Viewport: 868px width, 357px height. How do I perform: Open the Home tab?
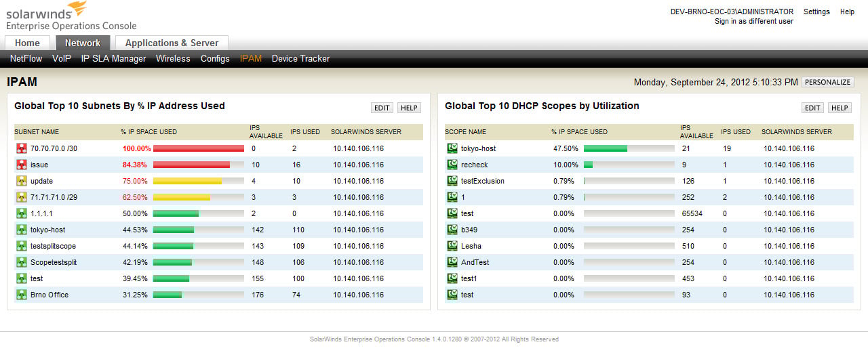click(28, 43)
